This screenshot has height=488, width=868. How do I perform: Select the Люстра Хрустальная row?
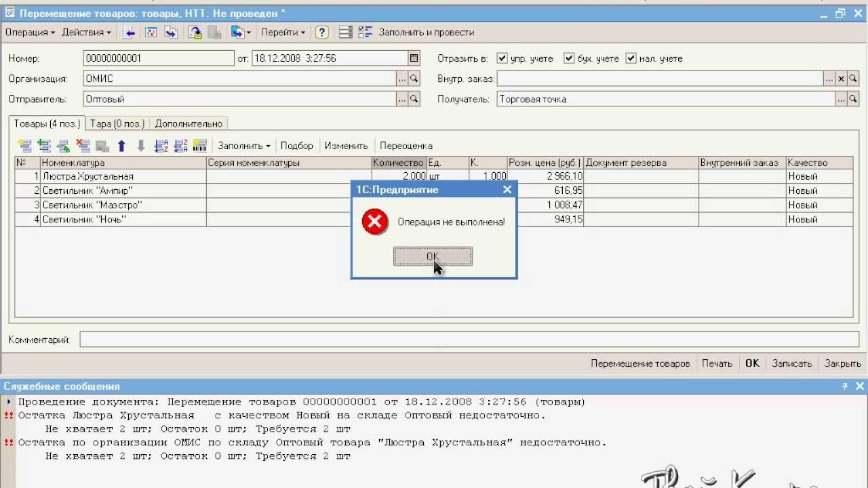(434, 176)
